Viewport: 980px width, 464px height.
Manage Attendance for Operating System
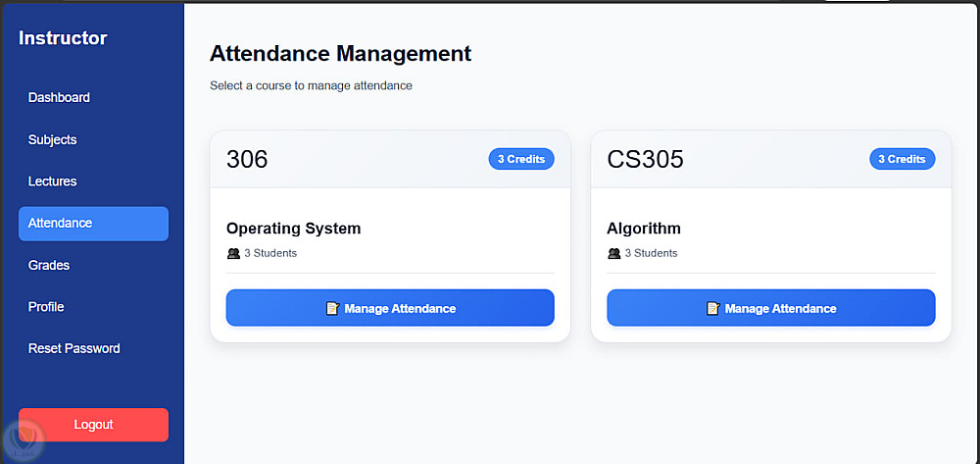[390, 308]
